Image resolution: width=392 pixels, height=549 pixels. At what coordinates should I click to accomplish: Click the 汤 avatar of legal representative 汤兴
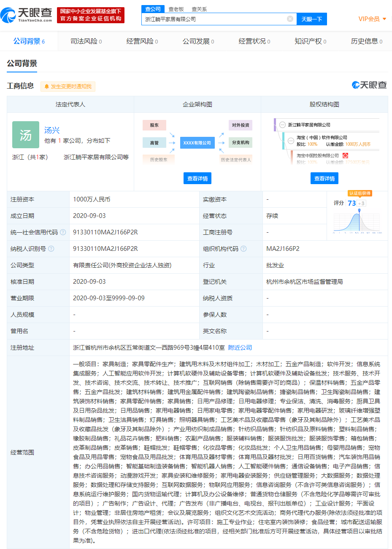(x=25, y=135)
